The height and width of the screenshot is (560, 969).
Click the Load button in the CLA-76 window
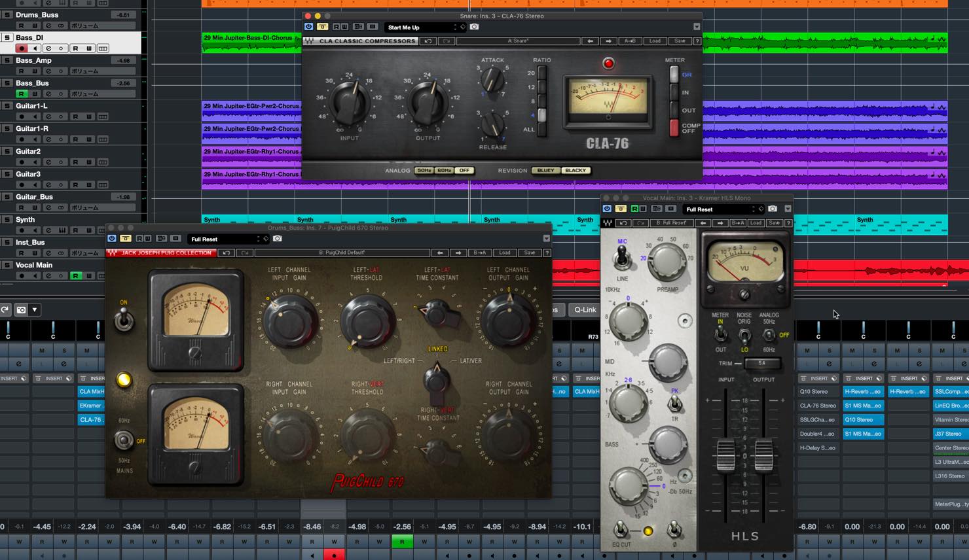coord(655,41)
